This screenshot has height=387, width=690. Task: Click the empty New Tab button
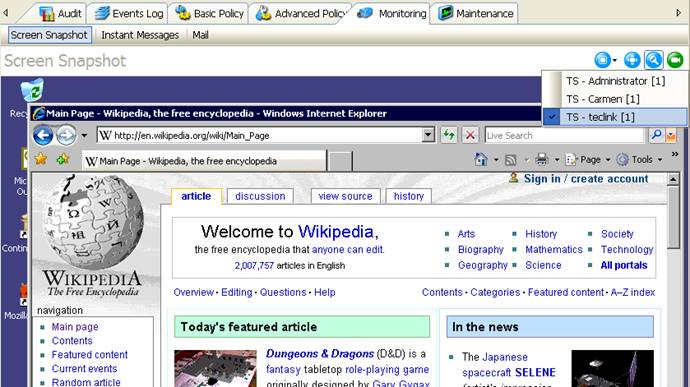tap(341, 161)
